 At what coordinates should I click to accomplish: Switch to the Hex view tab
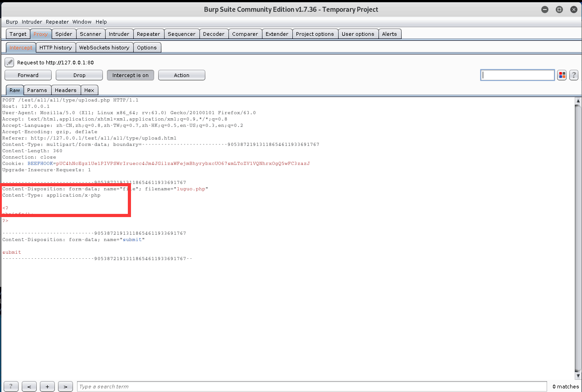tap(89, 90)
